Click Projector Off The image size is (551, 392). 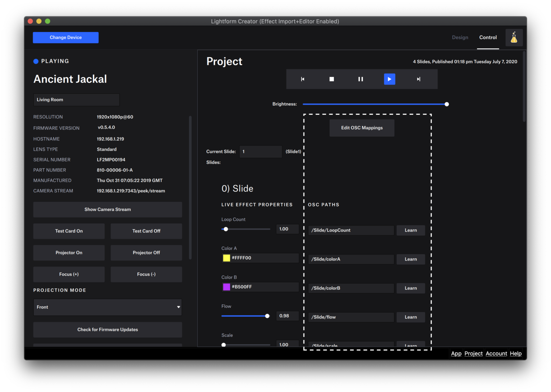pyautogui.click(x=146, y=253)
